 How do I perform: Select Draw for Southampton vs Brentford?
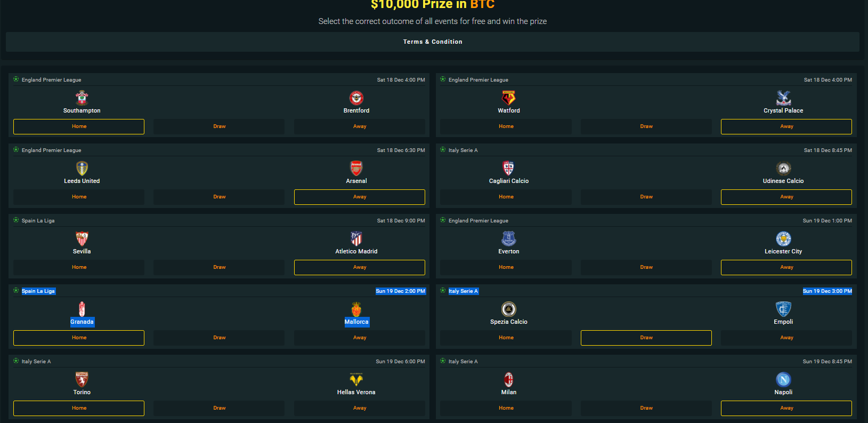click(x=219, y=126)
